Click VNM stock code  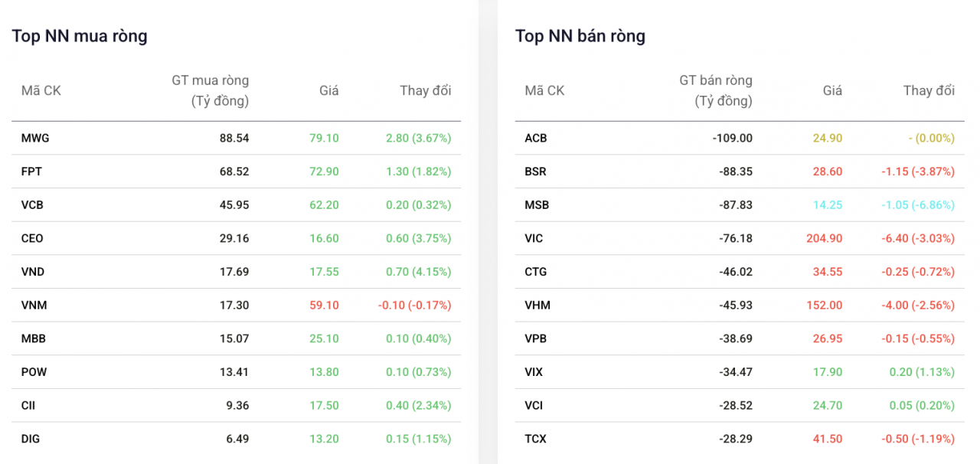[34, 305]
